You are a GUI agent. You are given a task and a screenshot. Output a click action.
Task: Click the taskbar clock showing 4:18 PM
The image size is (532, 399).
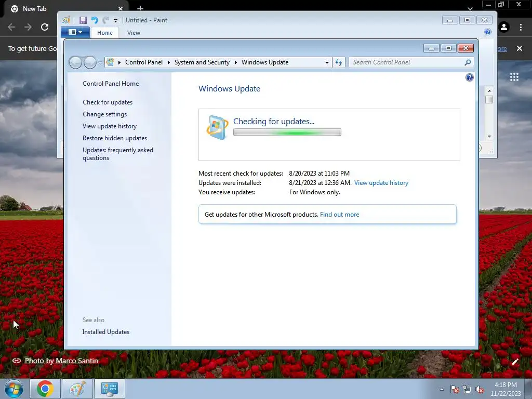506,389
